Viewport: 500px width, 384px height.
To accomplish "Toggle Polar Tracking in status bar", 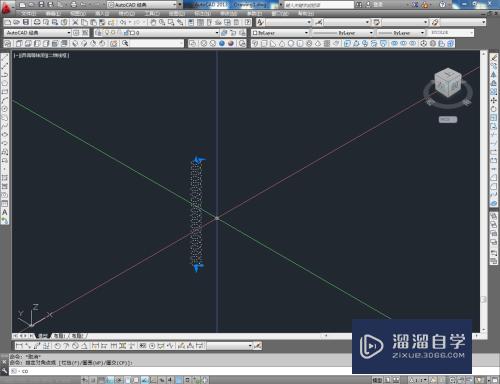I will (x=119, y=380).
